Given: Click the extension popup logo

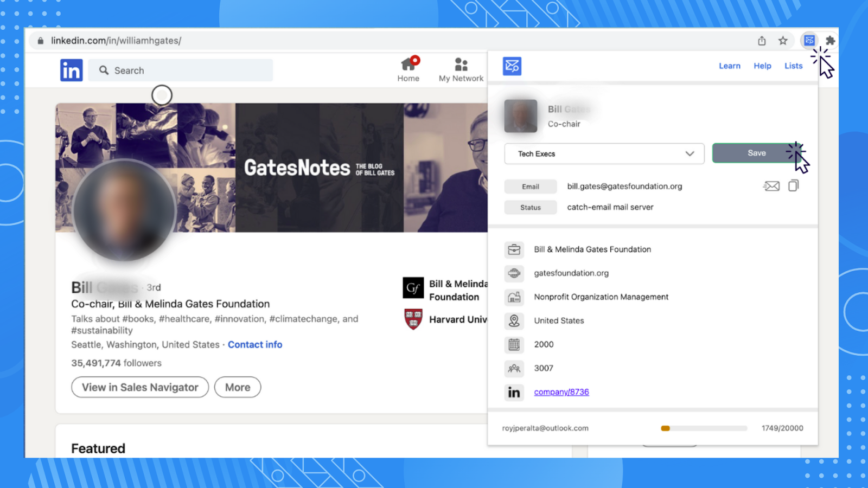Looking at the screenshot, I should (512, 66).
